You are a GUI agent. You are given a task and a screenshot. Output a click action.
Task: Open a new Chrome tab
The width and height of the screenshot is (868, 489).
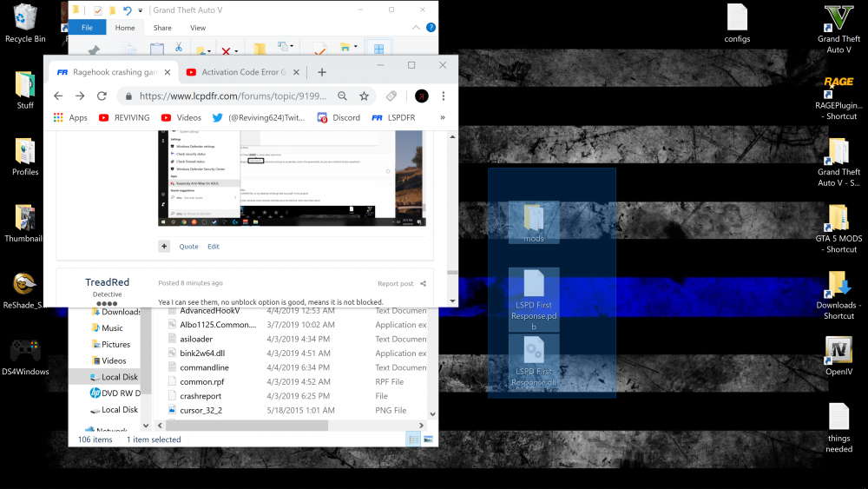[x=322, y=72]
